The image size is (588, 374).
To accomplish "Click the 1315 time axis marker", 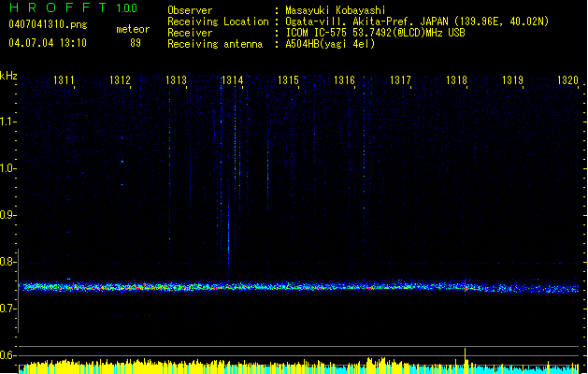I will pyautogui.click(x=288, y=80).
